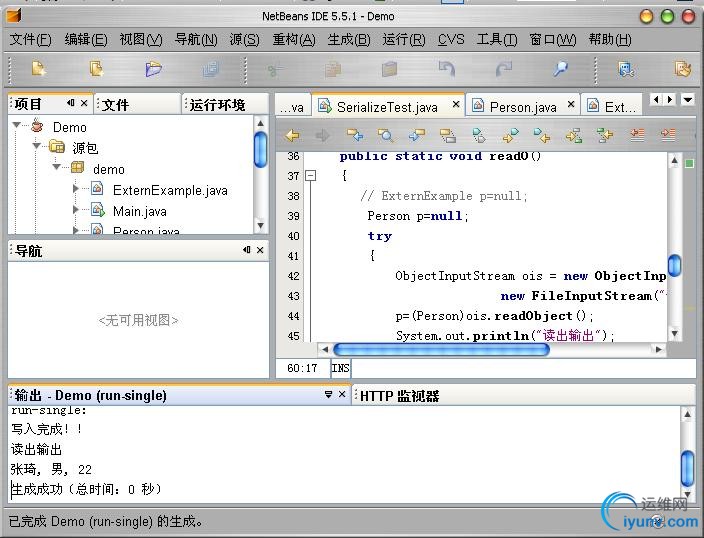The height and width of the screenshot is (538, 704).
Task: Minimize the 项目 panel with slide icon
Action: point(70,103)
